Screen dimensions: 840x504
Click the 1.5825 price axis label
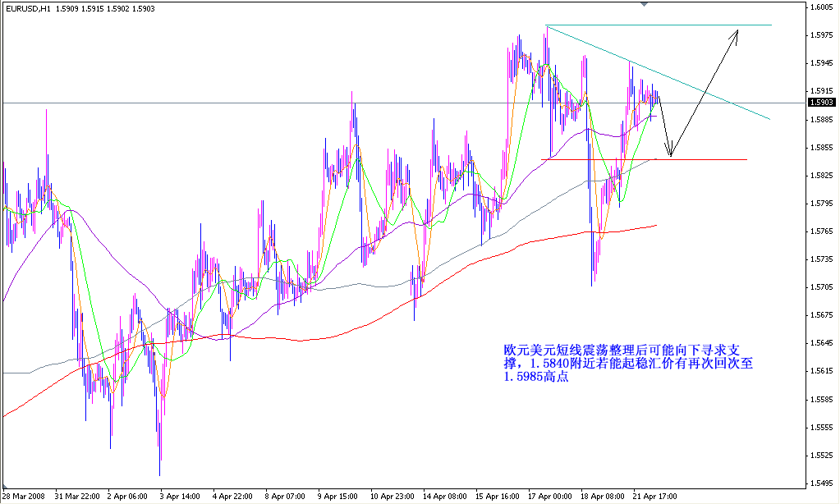click(822, 175)
